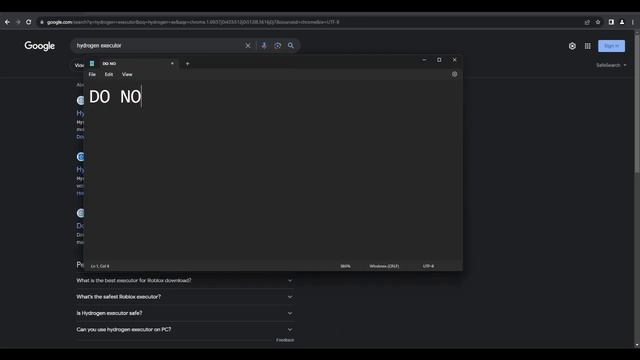Open the Notepad View menu
The image size is (640, 360).
(127, 74)
